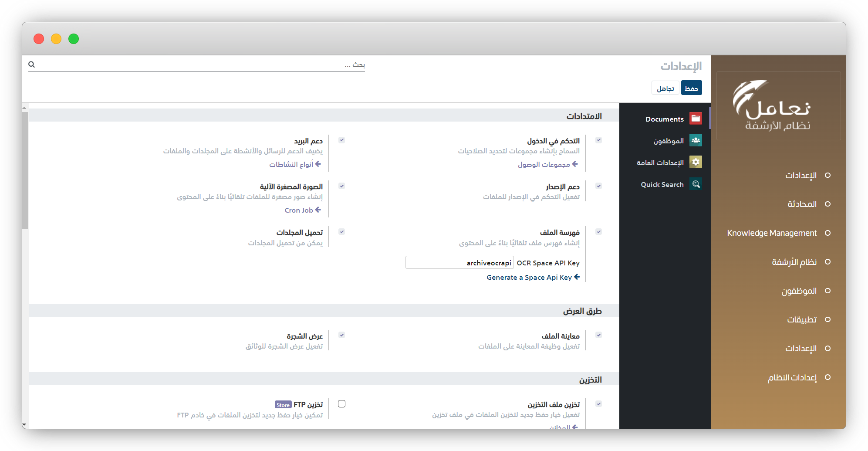868x451 pixels.
Task: Click the scroll down arrow of settings scrollbar
Action: 24,424
